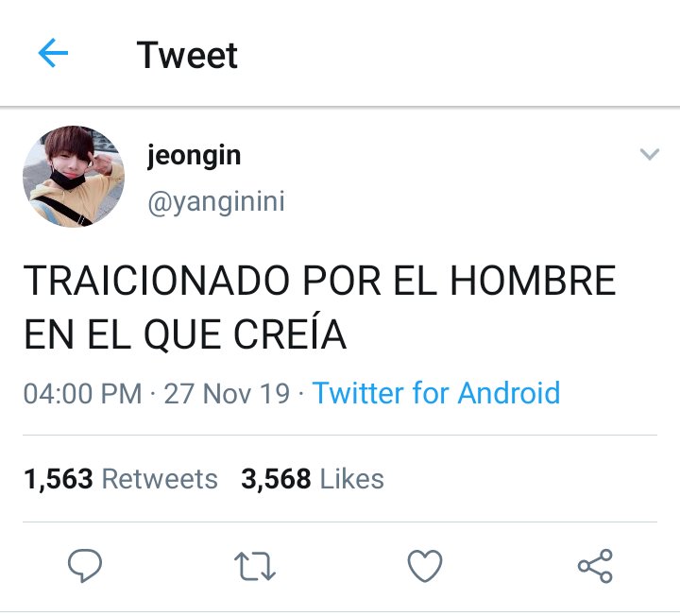Tap the Tweet header title
Viewport: 680px width, 616px height.
[187, 55]
